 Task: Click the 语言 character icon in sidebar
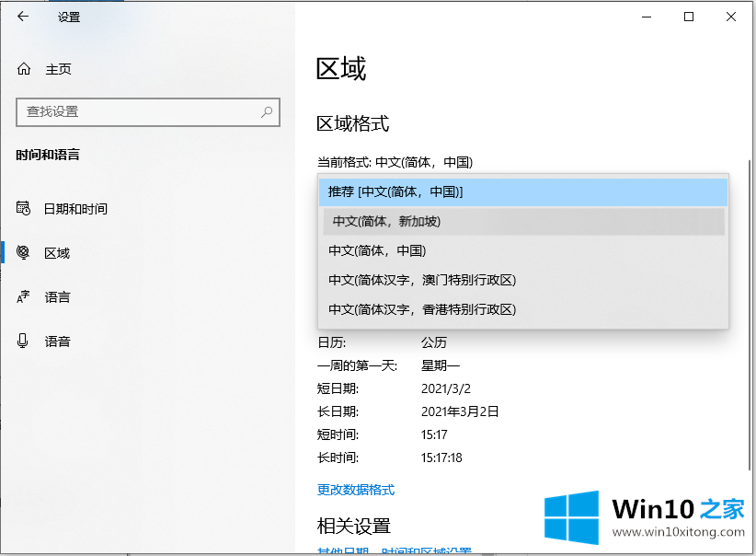pos(24,297)
